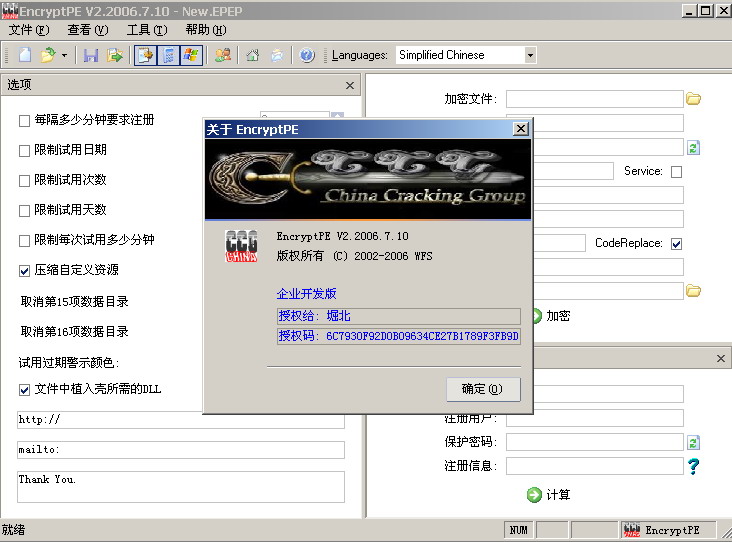
Task: Click the blue help question icon in toolbar
Action: [307, 55]
